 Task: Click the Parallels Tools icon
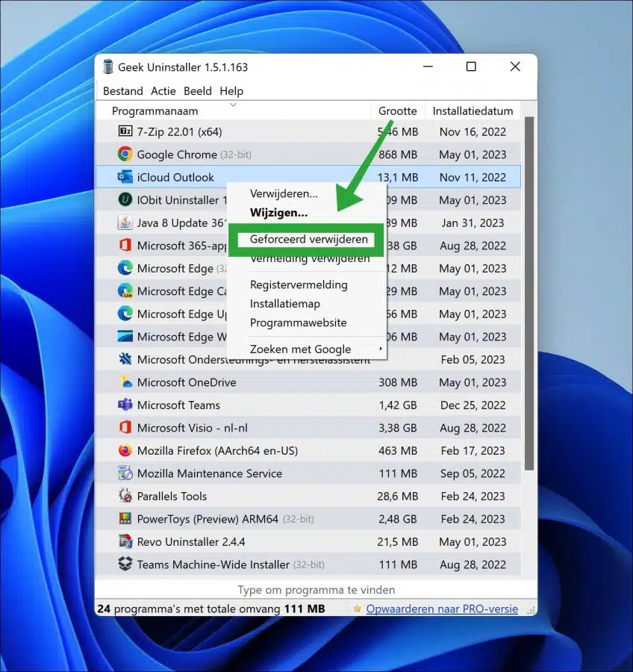pyautogui.click(x=125, y=496)
